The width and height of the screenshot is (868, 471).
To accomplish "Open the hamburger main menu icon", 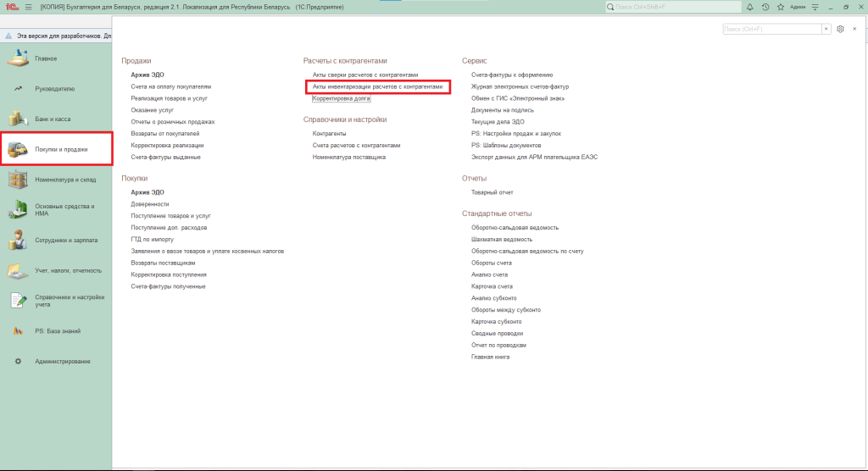I will click(29, 7).
